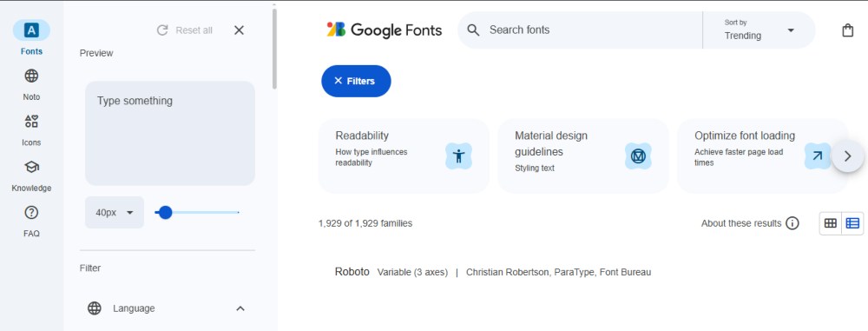Click the Preview heading text
Image resolution: width=868 pixels, height=331 pixels.
tap(96, 53)
